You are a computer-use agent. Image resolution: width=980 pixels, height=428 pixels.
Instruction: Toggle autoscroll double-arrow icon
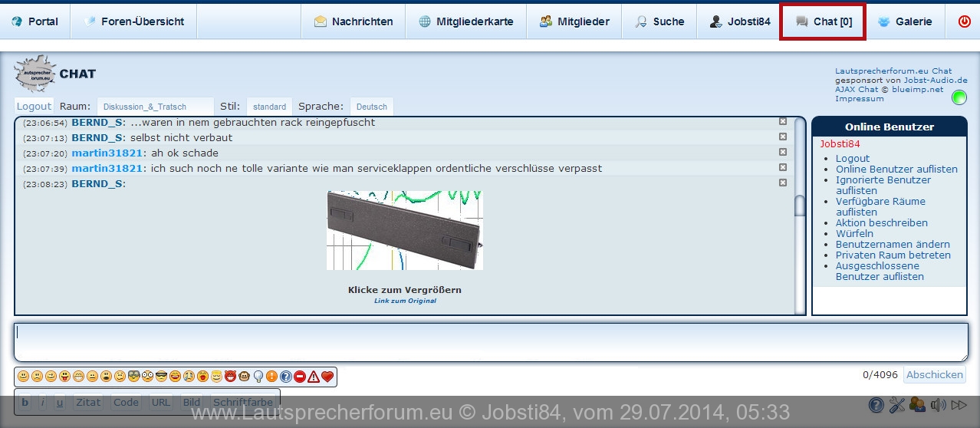pyautogui.click(x=959, y=405)
